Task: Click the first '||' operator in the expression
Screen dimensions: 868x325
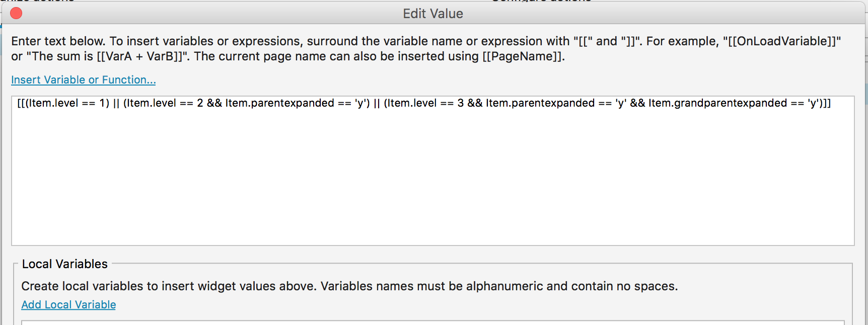Action: pos(116,103)
